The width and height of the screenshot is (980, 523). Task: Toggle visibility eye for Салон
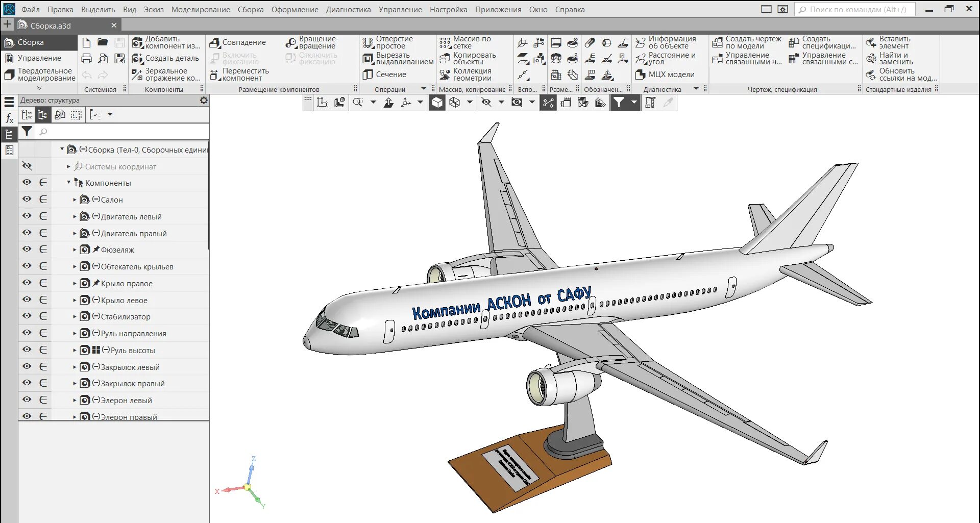pos(27,199)
